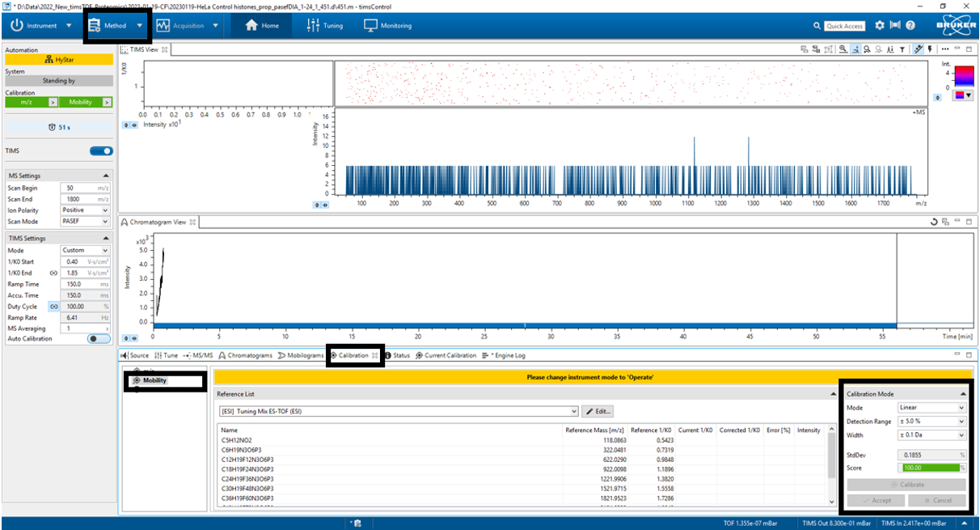Open the Width dropdown
This screenshot has height=530, width=980.
click(933, 435)
